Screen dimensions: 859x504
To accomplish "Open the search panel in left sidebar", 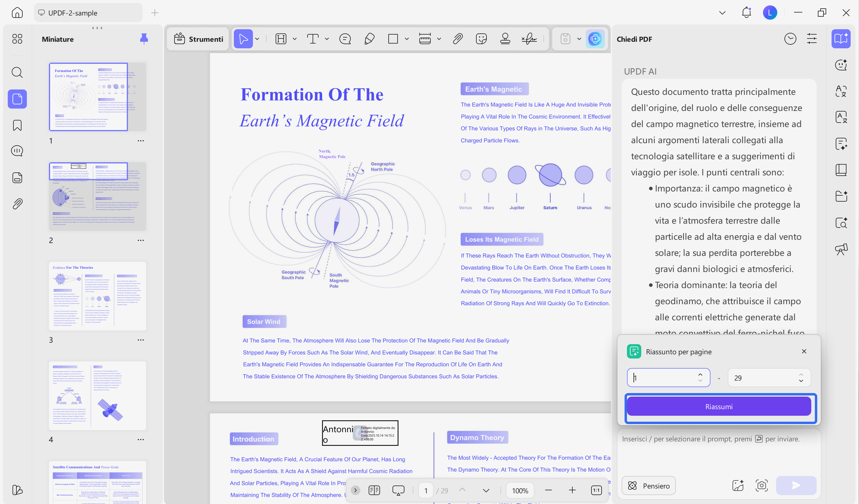I will click(x=17, y=72).
